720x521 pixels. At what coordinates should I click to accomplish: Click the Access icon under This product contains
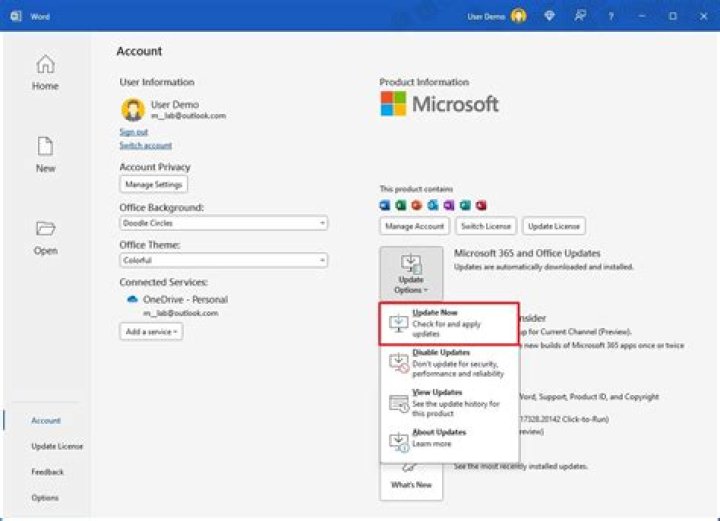pos(481,205)
